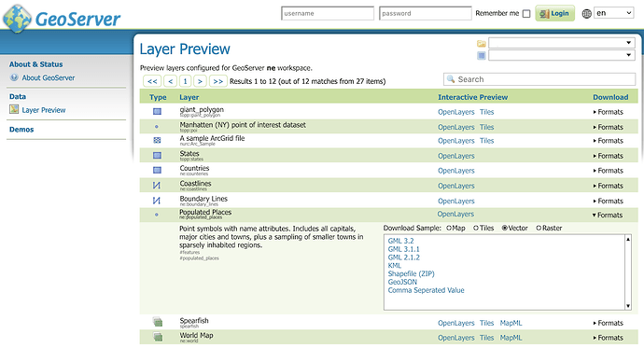Go to first page with << button
The height and width of the screenshot is (348, 644).
click(x=152, y=81)
